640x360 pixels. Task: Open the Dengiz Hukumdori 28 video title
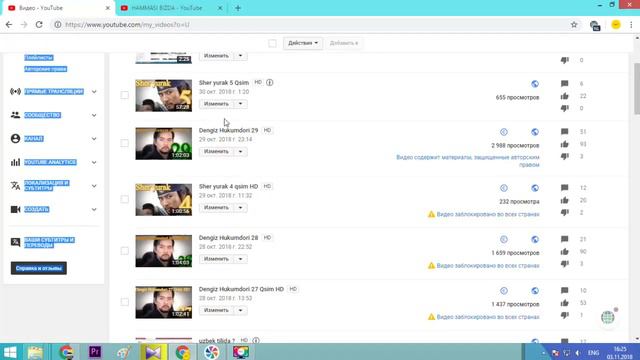(x=228, y=238)
